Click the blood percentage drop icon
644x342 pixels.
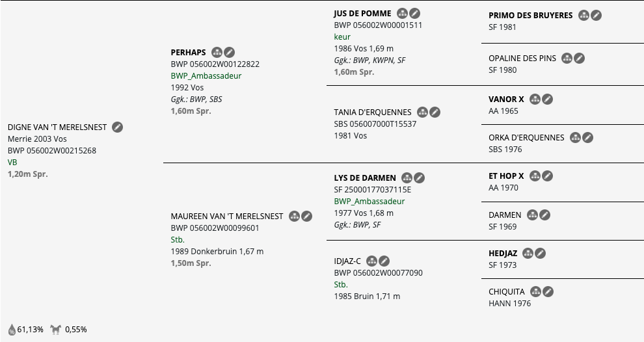pyautogui.click(x=12, y=330)
